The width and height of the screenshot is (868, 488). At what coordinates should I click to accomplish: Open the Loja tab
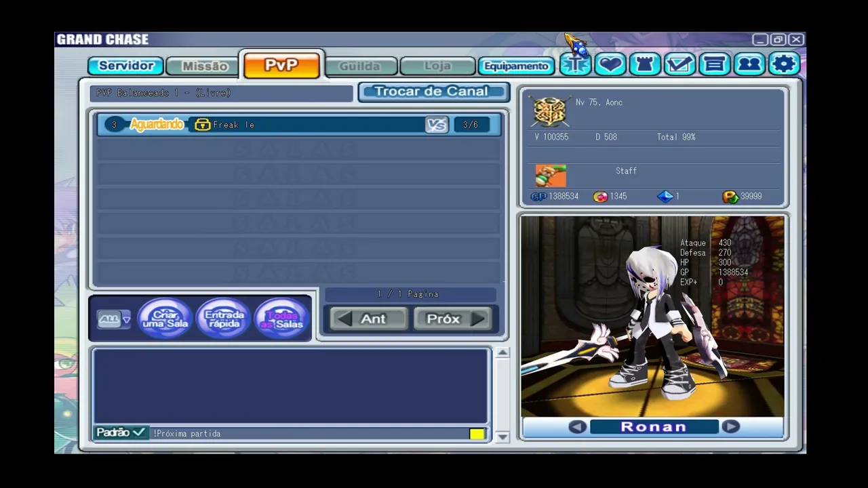(437, 66)
